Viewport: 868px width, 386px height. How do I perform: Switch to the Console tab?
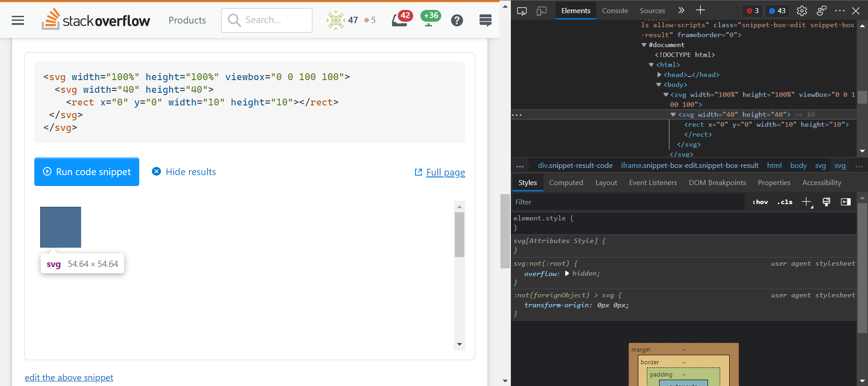pos(615,11)
